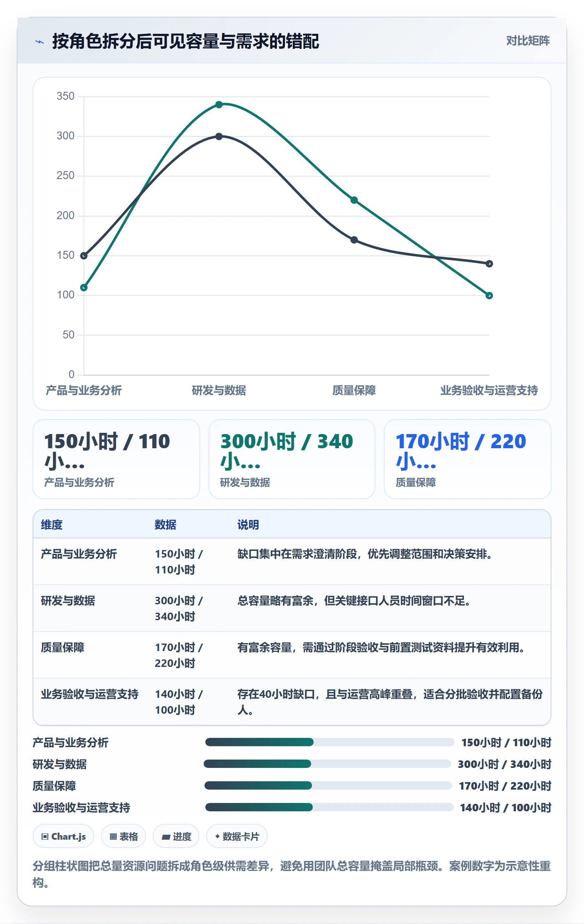The width and height of the screenshot is (584, 924).
Task: Open the 150小时 / 110 data card
Action: pos(116,459)
